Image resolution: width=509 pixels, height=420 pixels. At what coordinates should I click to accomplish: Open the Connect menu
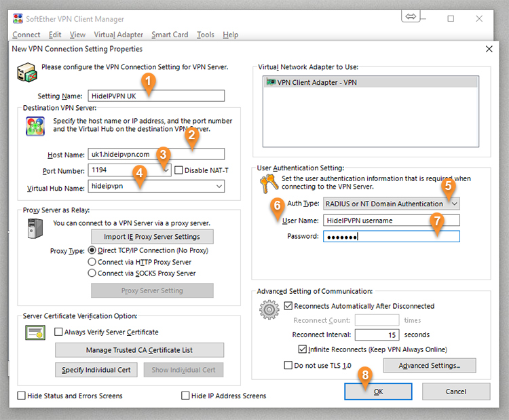(26, 35)
